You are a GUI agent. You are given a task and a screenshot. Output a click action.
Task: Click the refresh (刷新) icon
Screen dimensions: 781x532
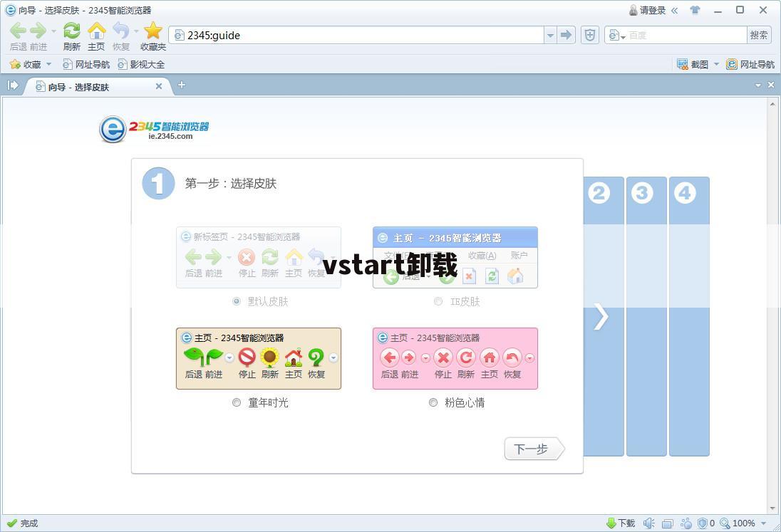[x=72, y=31]
